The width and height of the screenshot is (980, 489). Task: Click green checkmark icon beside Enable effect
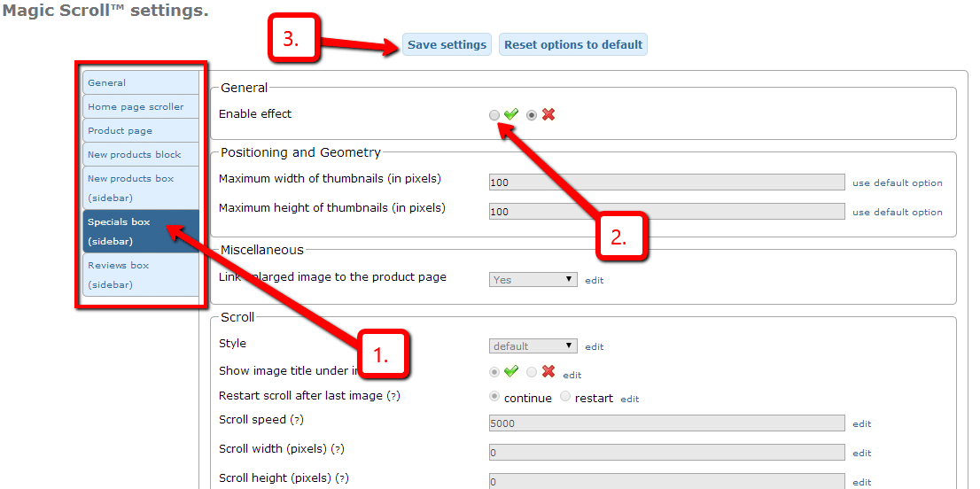coord(511,114)
